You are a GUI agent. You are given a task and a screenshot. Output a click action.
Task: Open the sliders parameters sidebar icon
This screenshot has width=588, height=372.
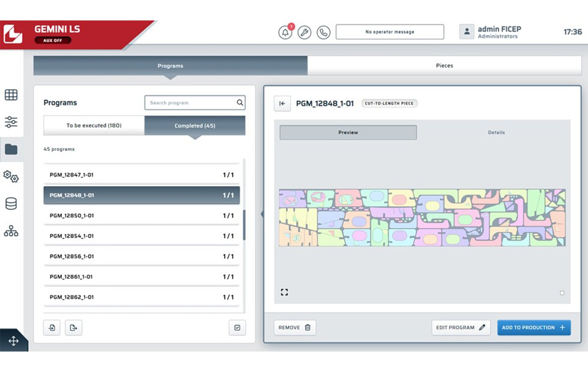click(x=11, y=122)
